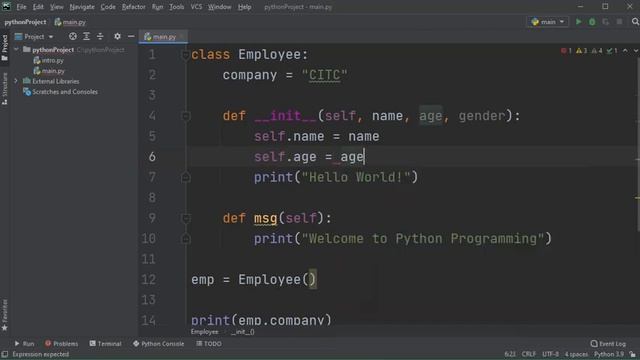The height and width of the screenshot is (360, 640).
Task: Click cursor position indicator in status bar
Action: tap(510, 354)
